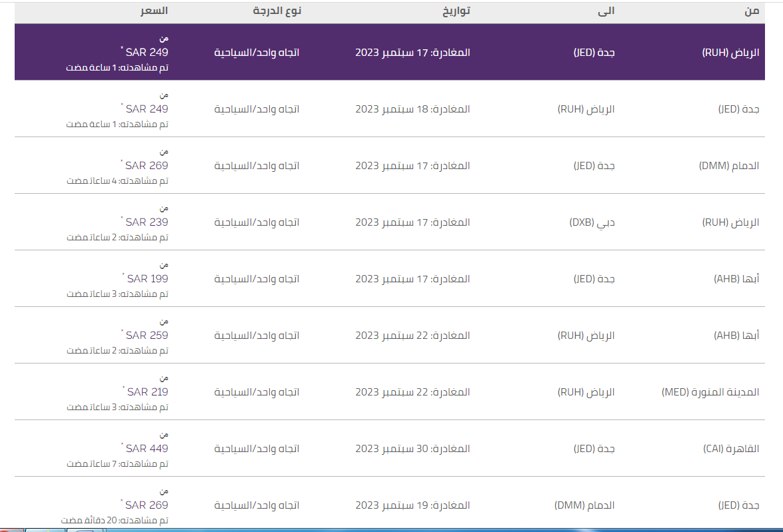The height and width of the screenshot is (532, 783).
Task: Click fare class cell in دبي (DXB) row
Action: [x=257, y=222]
